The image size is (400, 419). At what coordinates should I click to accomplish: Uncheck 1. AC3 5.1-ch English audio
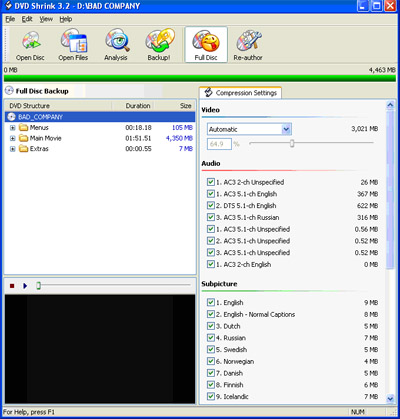click(210, 194)
